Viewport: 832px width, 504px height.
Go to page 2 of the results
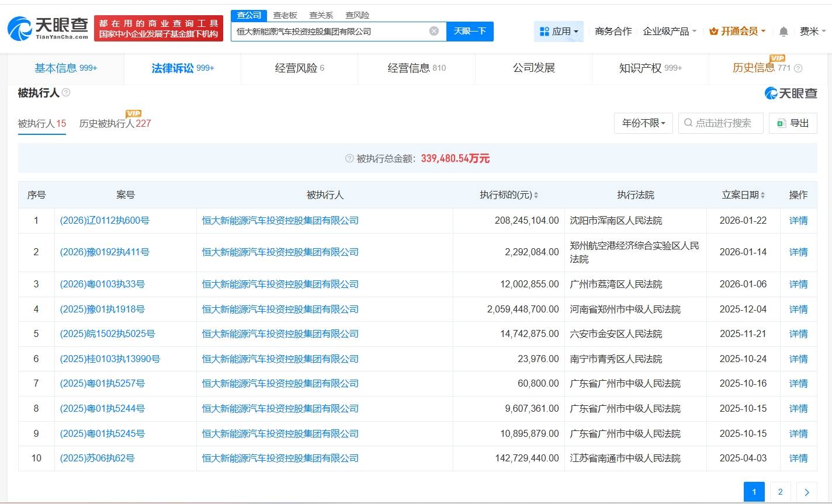pos(780,491)
